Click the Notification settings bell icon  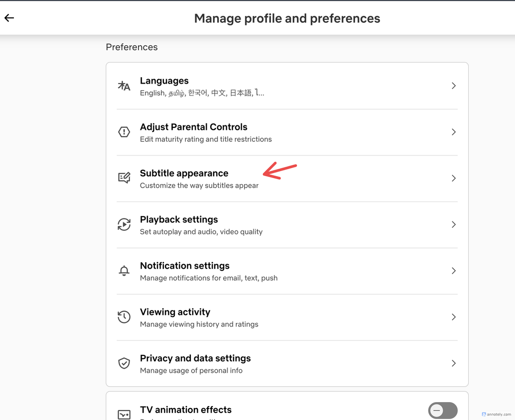pyautogui.click(x=124, y=271)
